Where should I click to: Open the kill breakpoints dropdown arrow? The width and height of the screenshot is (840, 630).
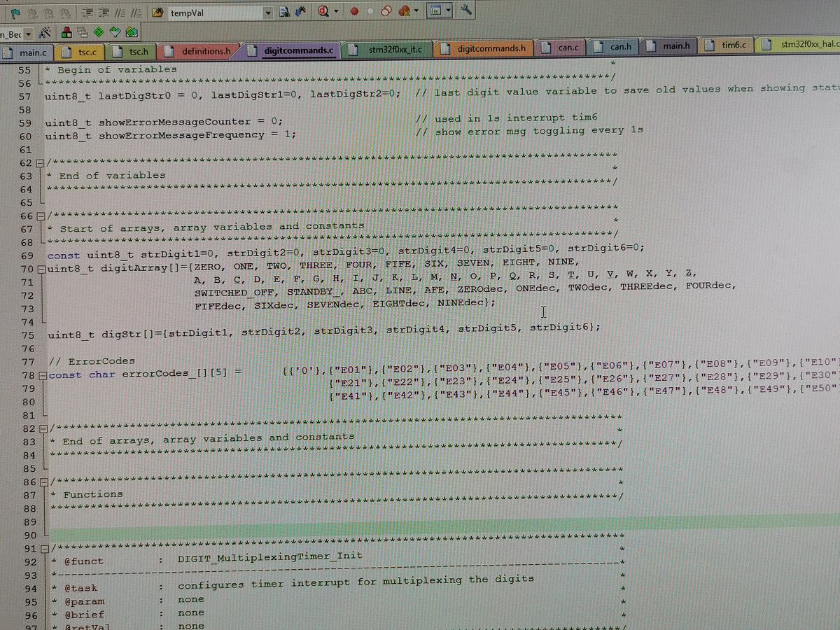coord(416,11)
